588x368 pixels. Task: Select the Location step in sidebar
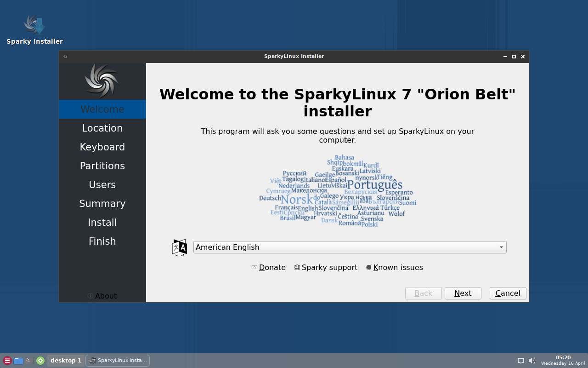point(102,128)
